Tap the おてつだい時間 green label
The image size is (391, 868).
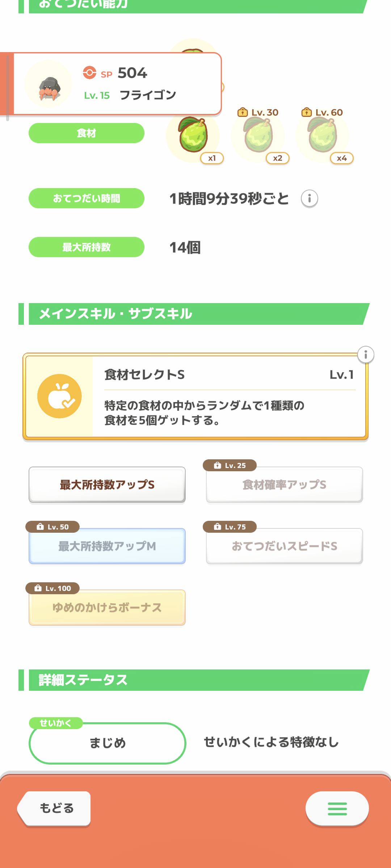click(x=87, y=198)
